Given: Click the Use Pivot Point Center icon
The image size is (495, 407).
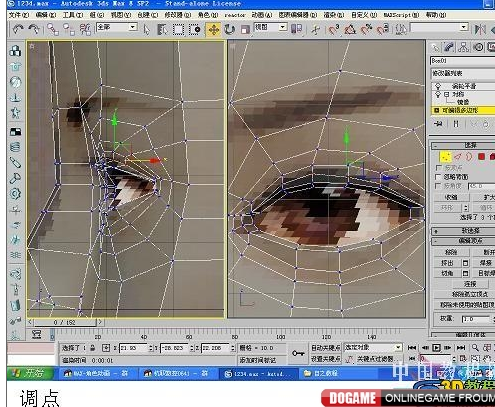Looking at the screenshot, I should point(296,29).
